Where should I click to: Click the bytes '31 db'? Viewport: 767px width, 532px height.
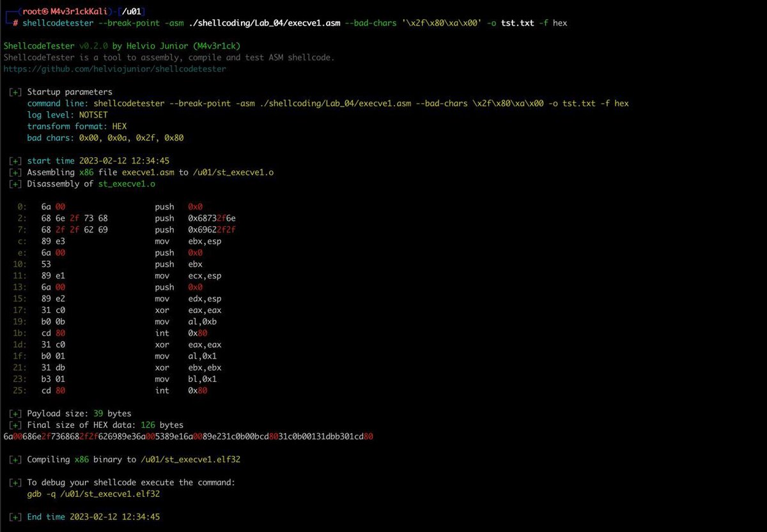coord(52,367)
